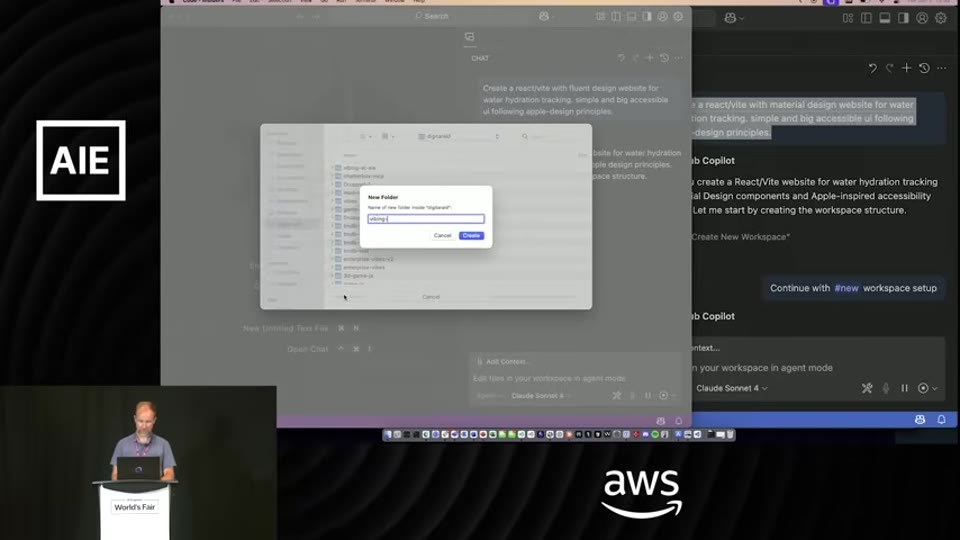Click pause icon in left chat input
Viewport: 960px width, 540px height.
pos(648,396)
